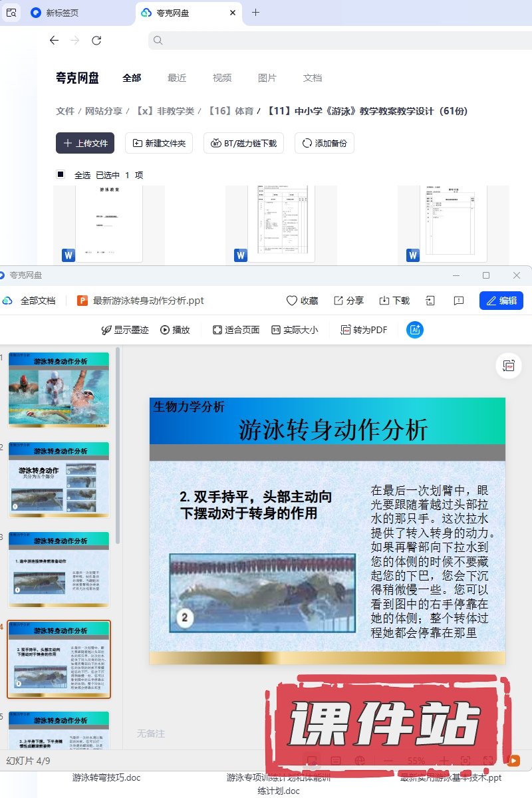Click 新建文件夹 new folder button
532x798 pixels.
coord(160,143)
